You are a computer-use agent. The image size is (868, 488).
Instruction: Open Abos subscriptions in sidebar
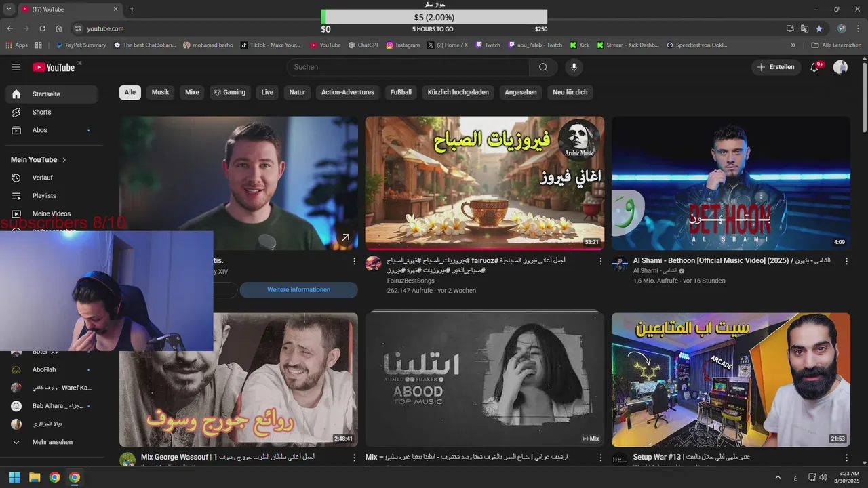click(52, 130)
